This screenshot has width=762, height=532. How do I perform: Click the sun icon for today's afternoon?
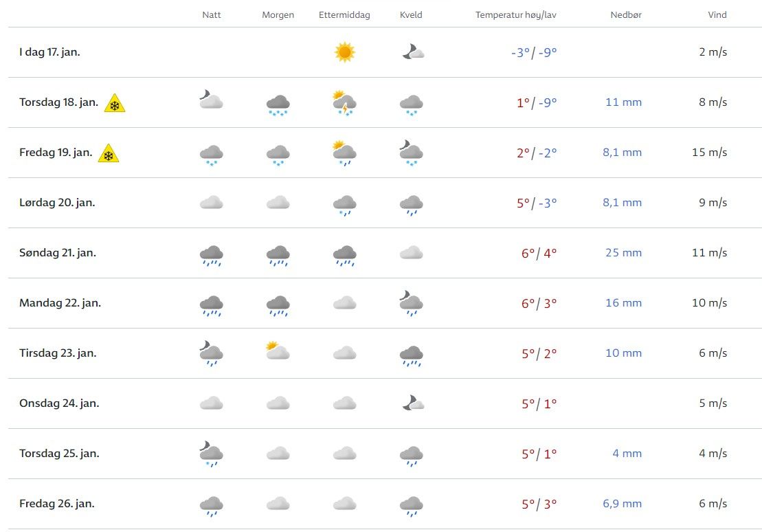click(x=344, y=52)
